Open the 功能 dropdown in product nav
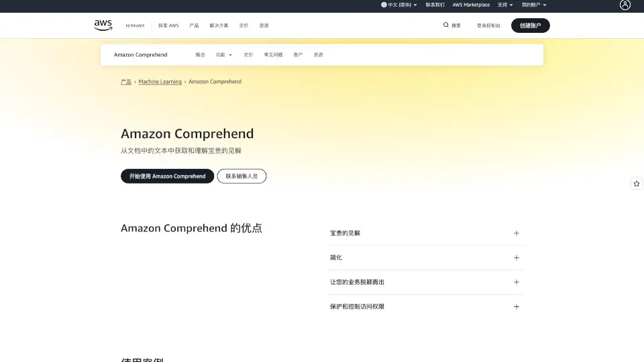This screenshot has height=362, width=644. [224, 54]
